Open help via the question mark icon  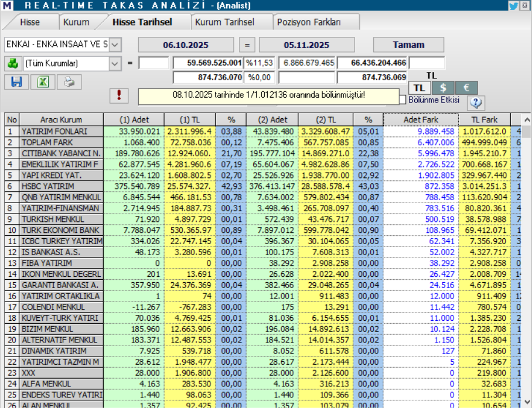click(476, 102)
